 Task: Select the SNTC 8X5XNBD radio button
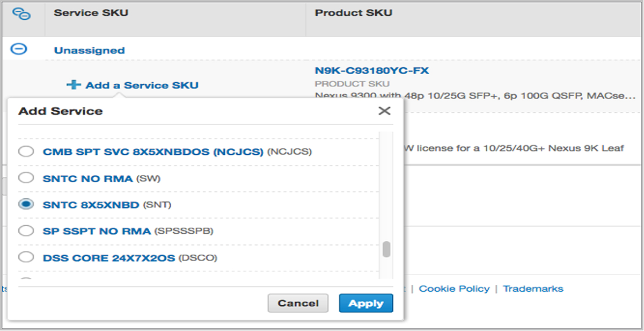point(26,204)
